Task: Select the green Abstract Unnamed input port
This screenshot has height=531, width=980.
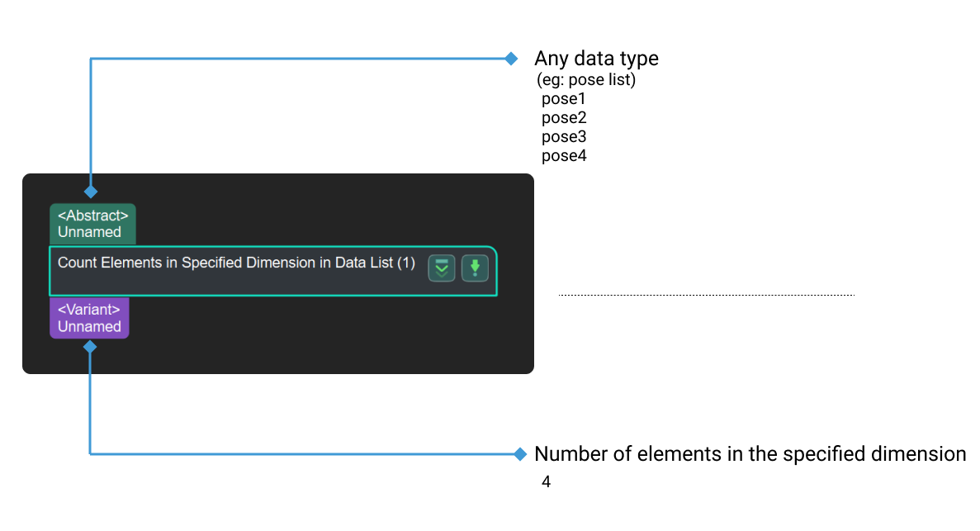Action: point(92,223)
